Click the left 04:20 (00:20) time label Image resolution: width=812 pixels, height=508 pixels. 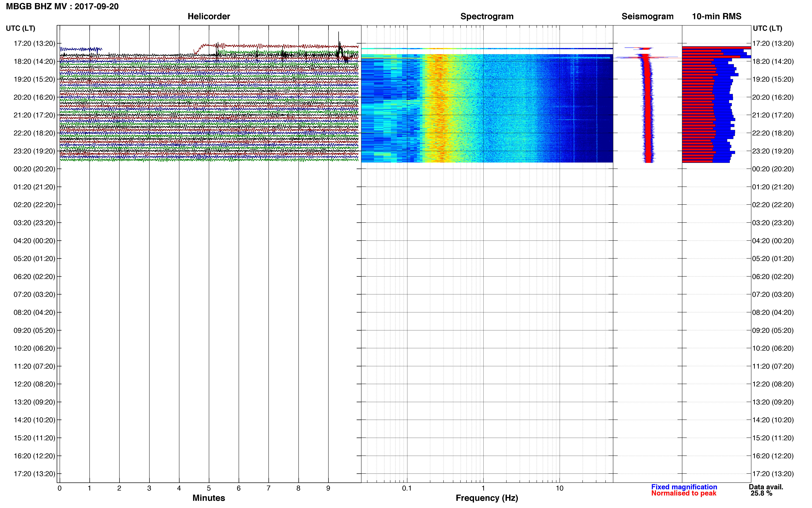click(35, 241)
